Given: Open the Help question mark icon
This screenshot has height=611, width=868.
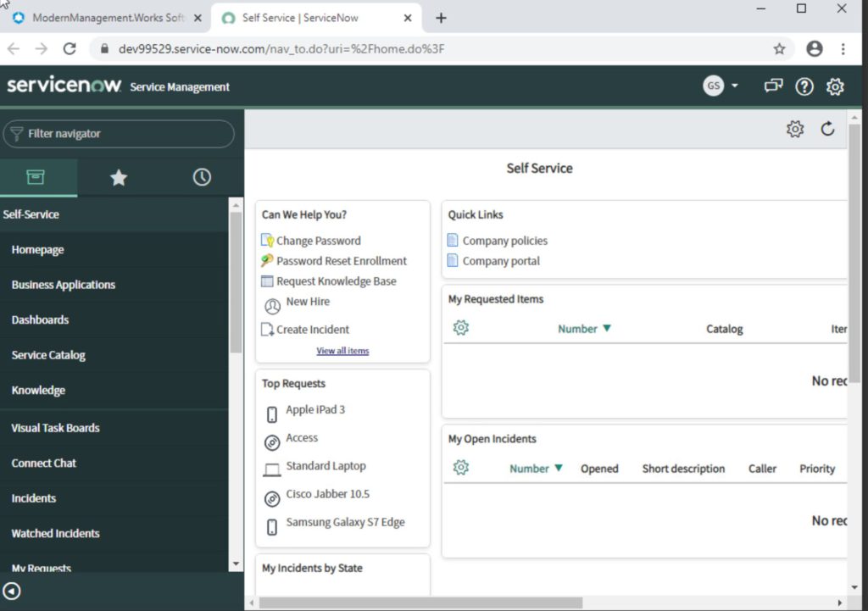Looking at the screenshot, I should point(804,86).
